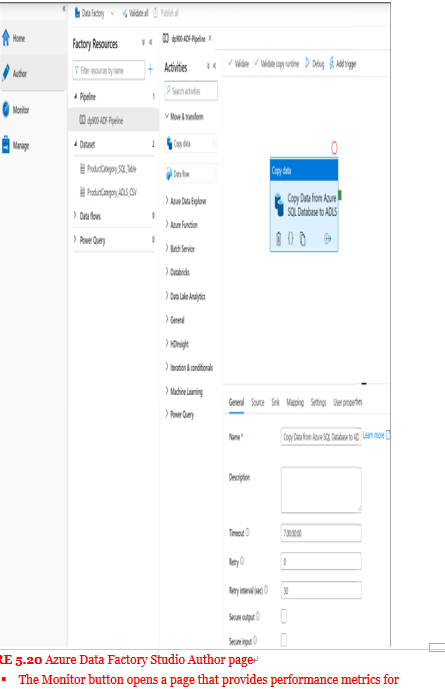Close the dp900-ADF-Pipeline tab
Viewport: 445px width, 689px height.
210,38
